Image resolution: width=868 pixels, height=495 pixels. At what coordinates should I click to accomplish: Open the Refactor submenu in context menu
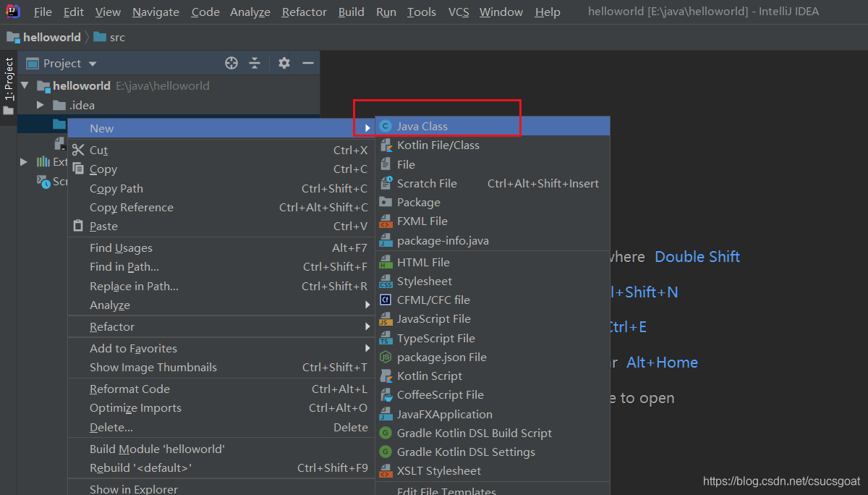coord(221,327)
